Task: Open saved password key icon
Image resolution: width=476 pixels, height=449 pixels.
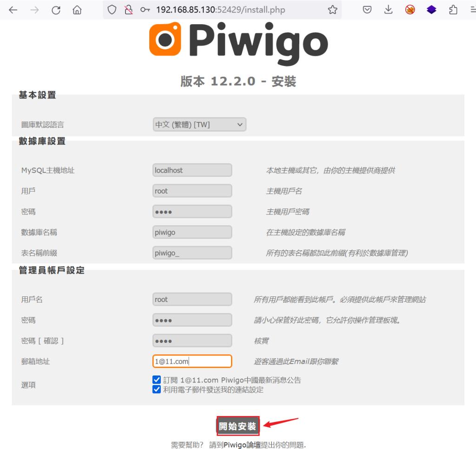Action: click(x=145, y=10)
